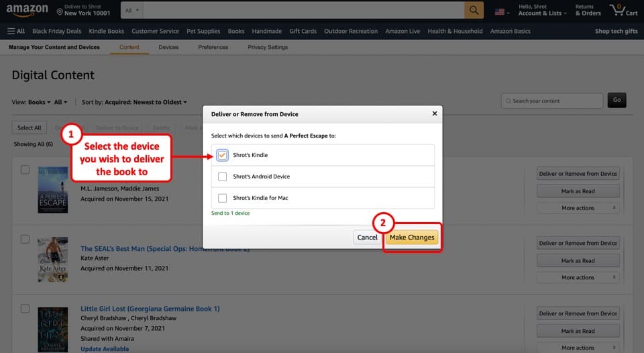Open the All hamburger menu
Viewport: 644px width, 353px height.
pyautogui.click(x=16, y=32)
